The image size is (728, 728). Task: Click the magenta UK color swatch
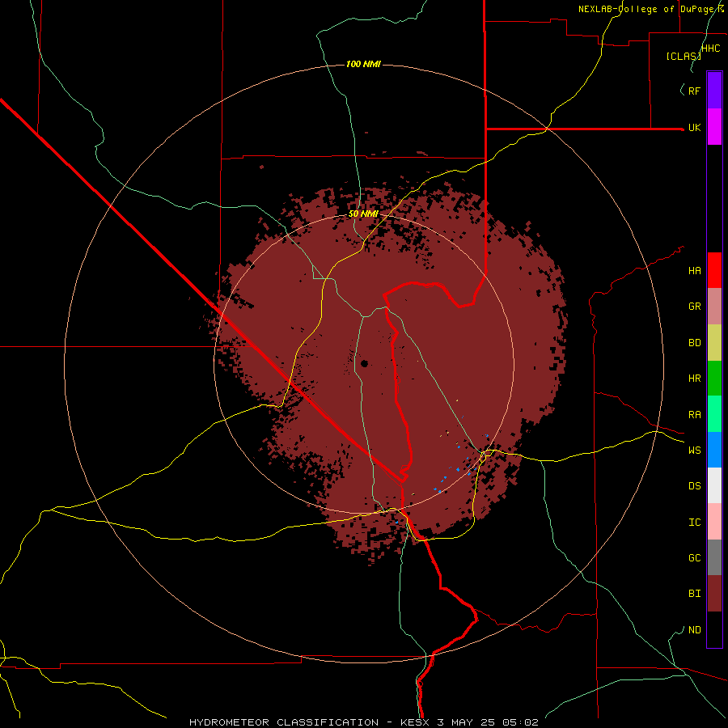(x=714, y=127)
